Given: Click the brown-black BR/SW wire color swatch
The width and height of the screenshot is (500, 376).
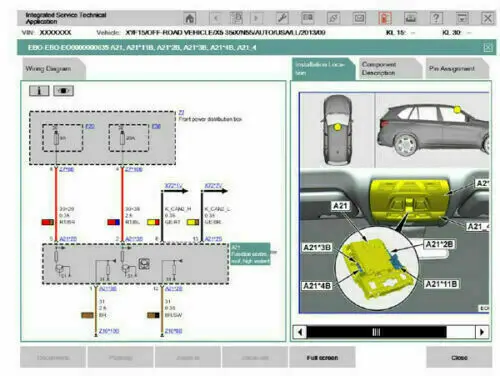Looking at the screenshot, I should coord(153,315).
